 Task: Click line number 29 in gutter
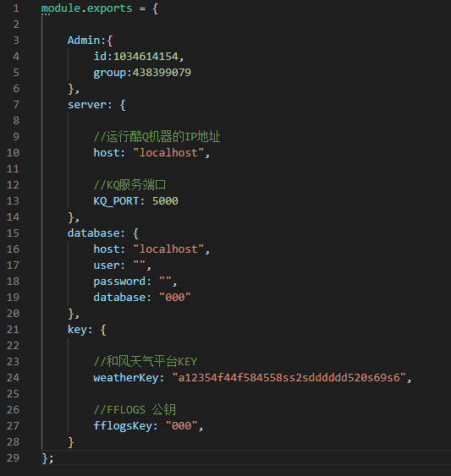pos(13,457)
